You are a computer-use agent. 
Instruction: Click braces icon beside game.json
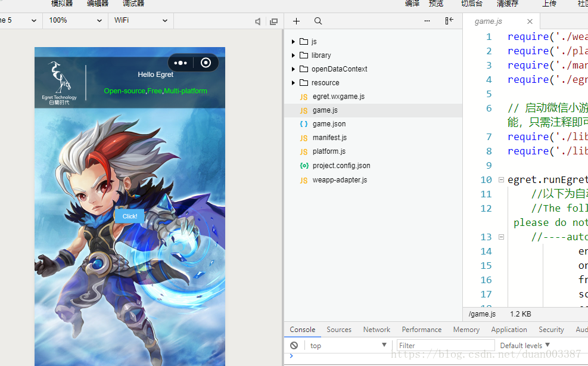(x=304, y=124)
